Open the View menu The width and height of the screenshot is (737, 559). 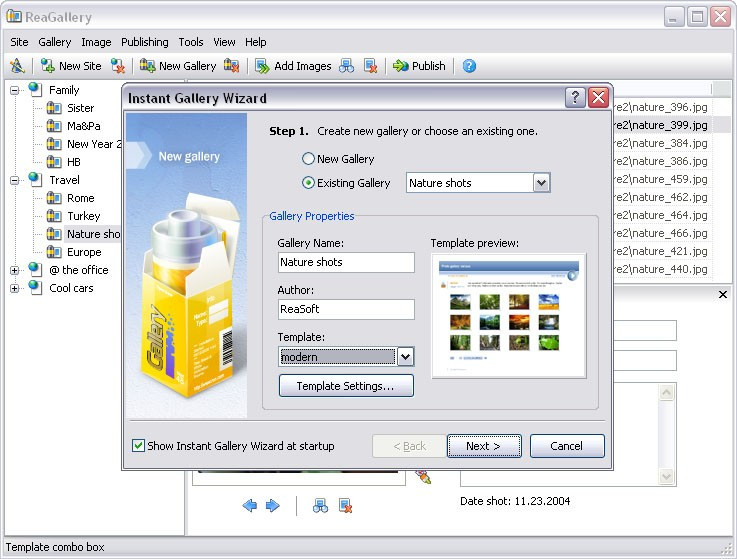[x=224, y=42]
